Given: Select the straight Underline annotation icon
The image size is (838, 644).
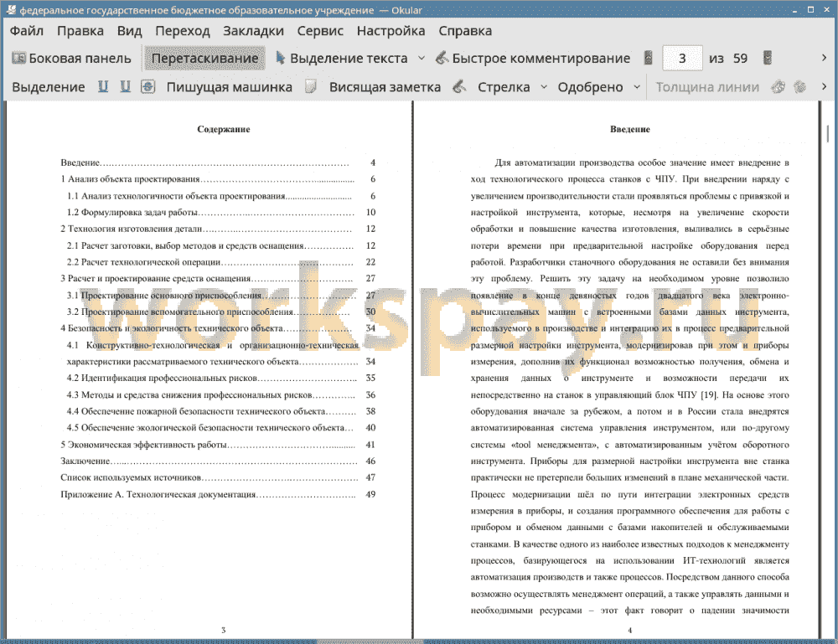Looking at the screenshot, I should coord(103,86).
